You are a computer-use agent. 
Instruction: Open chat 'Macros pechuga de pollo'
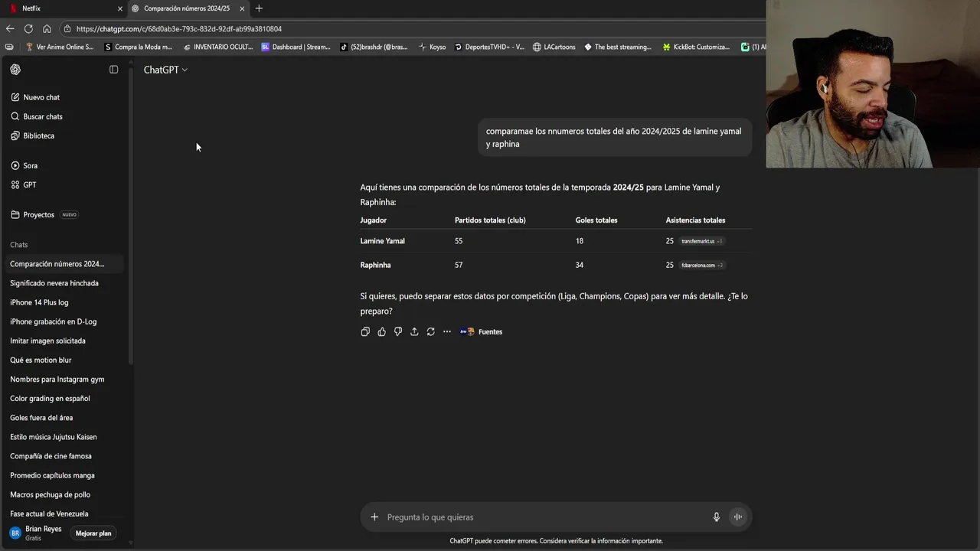click(50, 494)
